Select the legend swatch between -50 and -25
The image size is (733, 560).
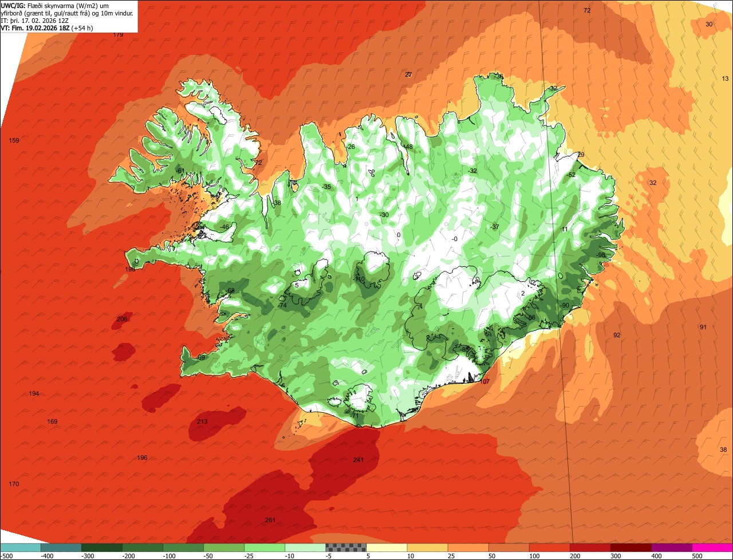pyautogui.click(x=224, y=547)
